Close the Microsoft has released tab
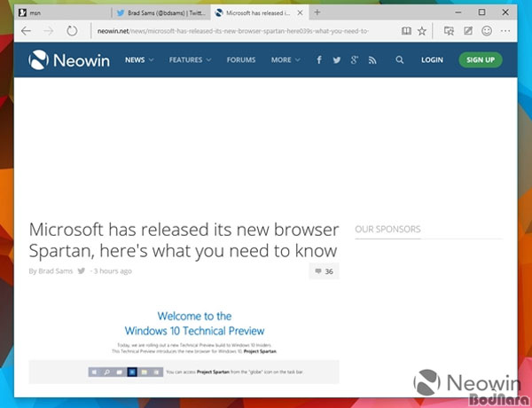Image resolution: width=532 pixels, height=408 pixels. pos(300,13)
